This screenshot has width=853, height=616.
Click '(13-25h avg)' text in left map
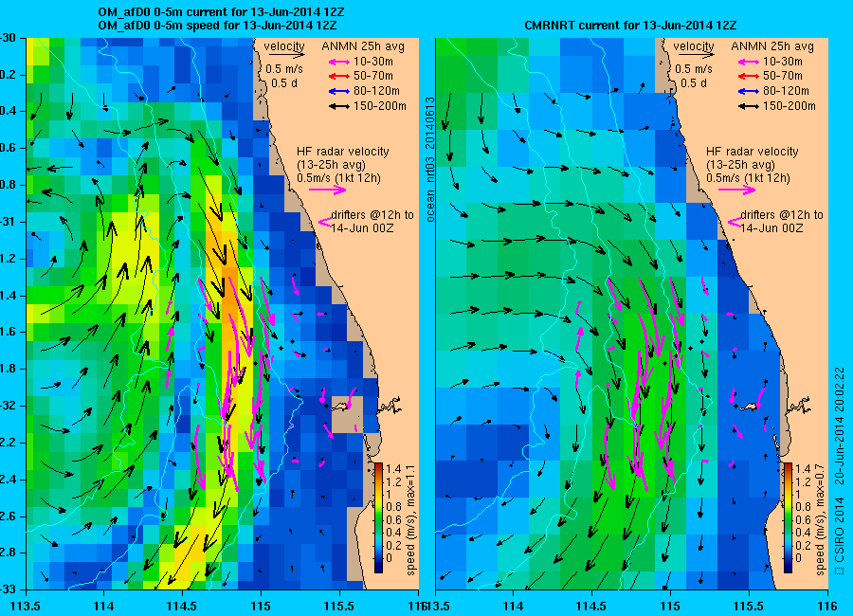pos(332,165)
